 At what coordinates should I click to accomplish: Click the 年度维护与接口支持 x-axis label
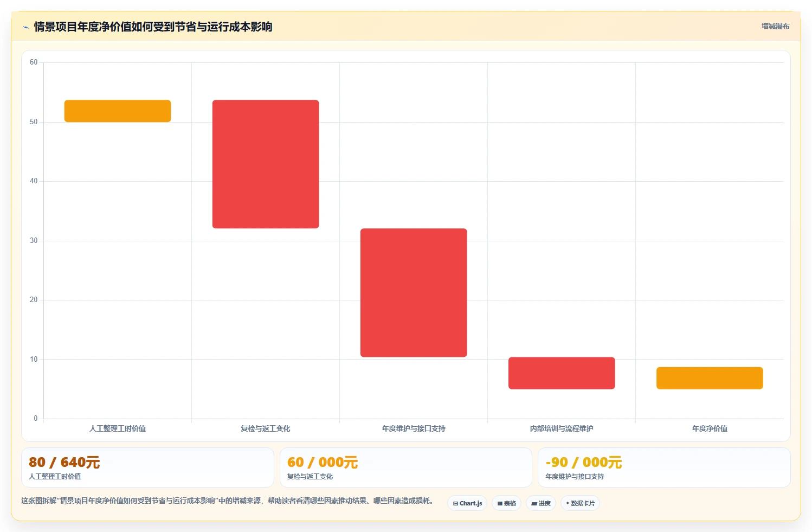click(414, 428)
